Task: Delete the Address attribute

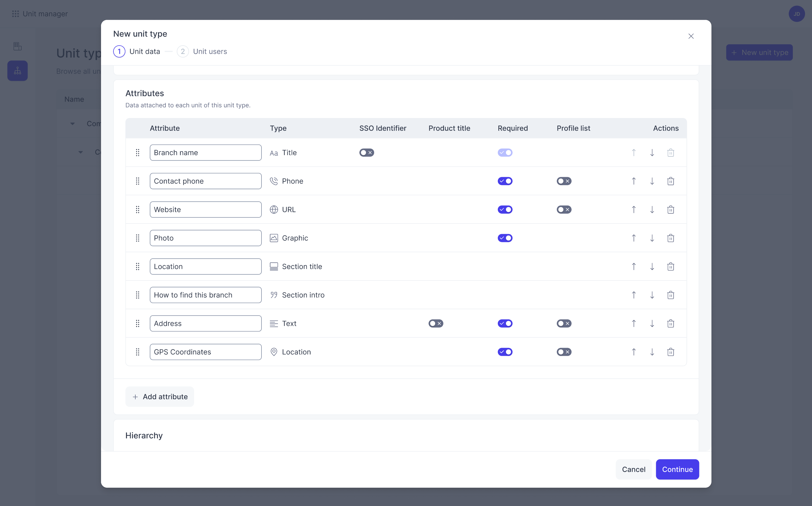Action: [670, 323]
